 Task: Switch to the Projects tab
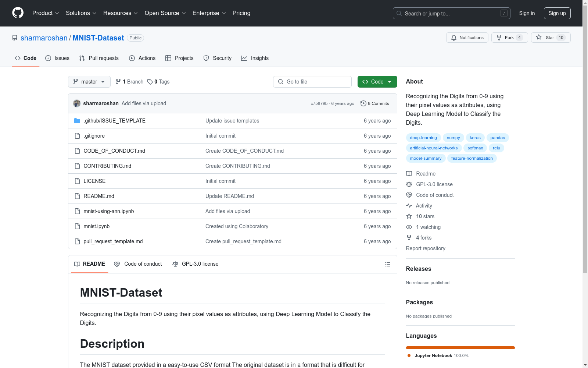(179, 58)
